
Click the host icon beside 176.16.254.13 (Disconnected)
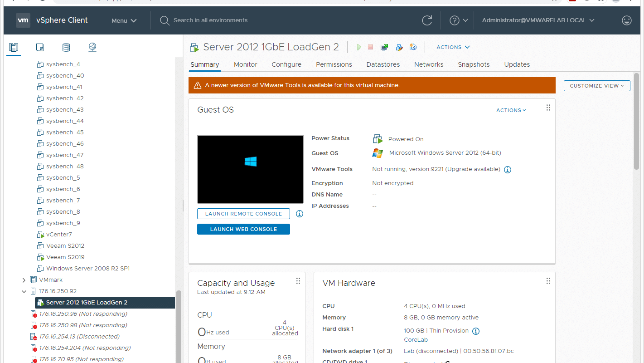pyautogui.click(x=33, y=337)
